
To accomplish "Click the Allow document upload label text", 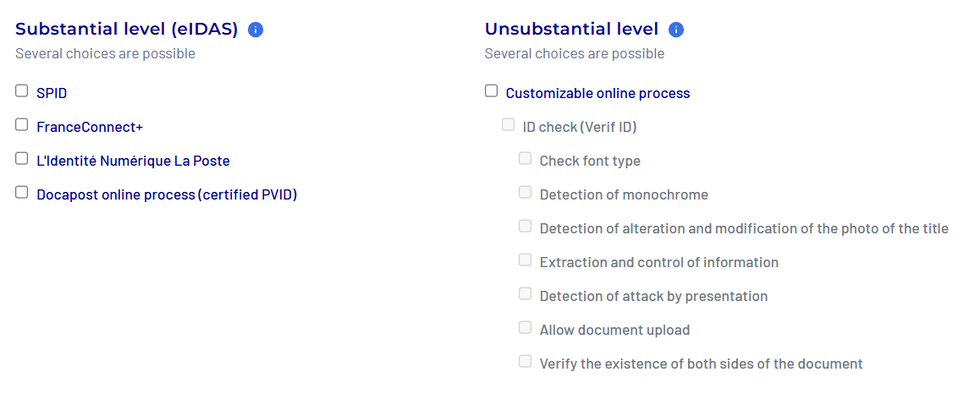I will (614, 330).
